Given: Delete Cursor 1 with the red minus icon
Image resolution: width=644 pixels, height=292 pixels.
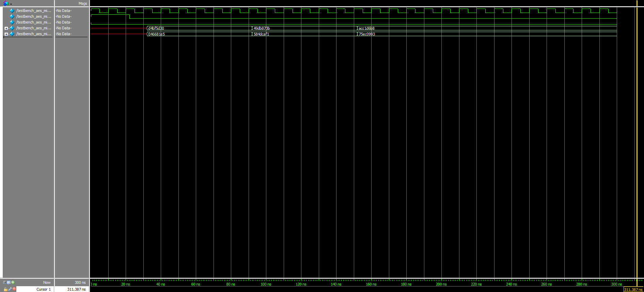Looking at the screenshot, I should 14,289.
